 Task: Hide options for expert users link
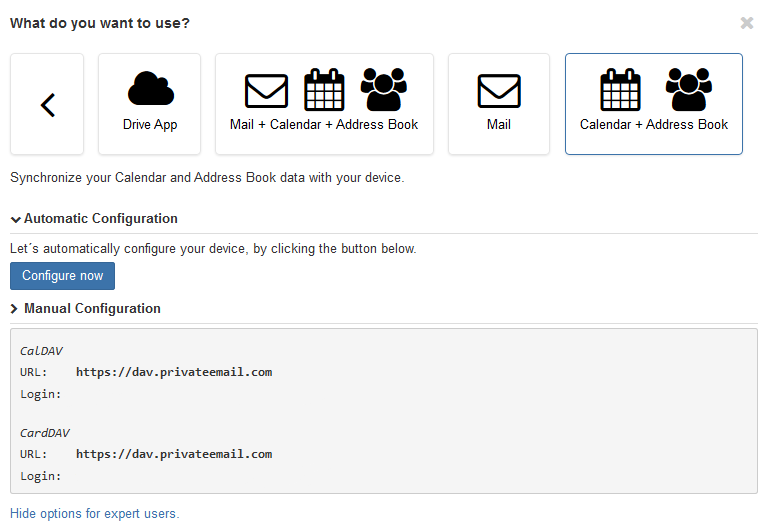click(x=95, y=513)
